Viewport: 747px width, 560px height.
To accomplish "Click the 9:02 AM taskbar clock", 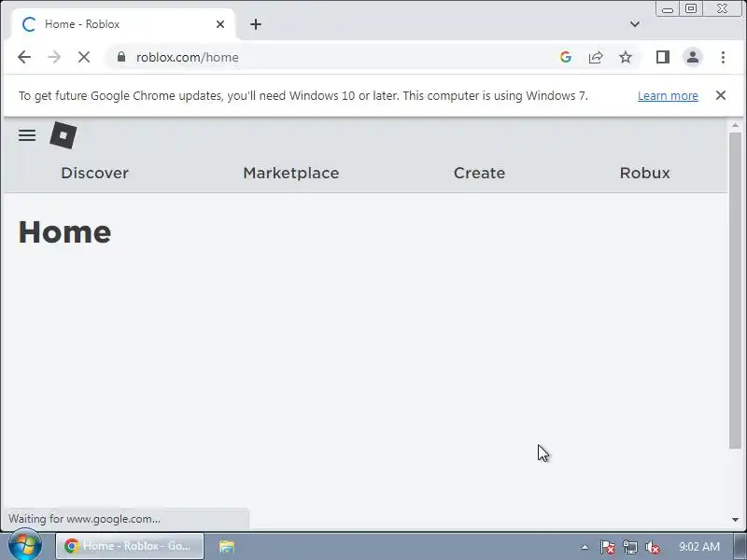I will point(698,546).
